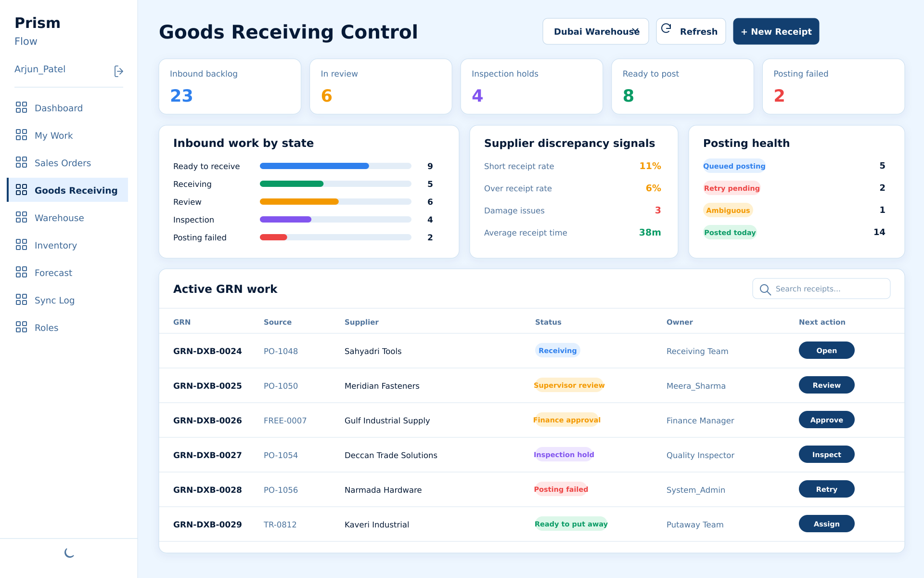Image resolution: width=924 pixels, height=578 pixels.
Task: Click Review for GRN-DXB-0025
Action: point(826,385)
